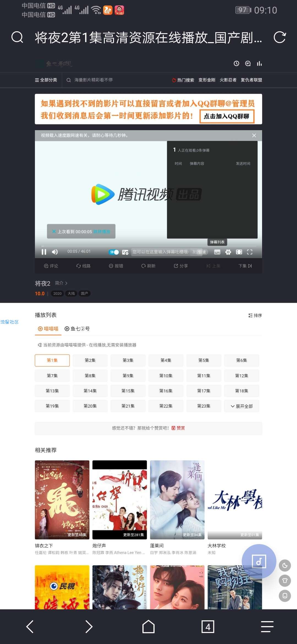Switch 线路 playback line
Image resolution: width=297 pixels, height=644 pixels.
83,266
